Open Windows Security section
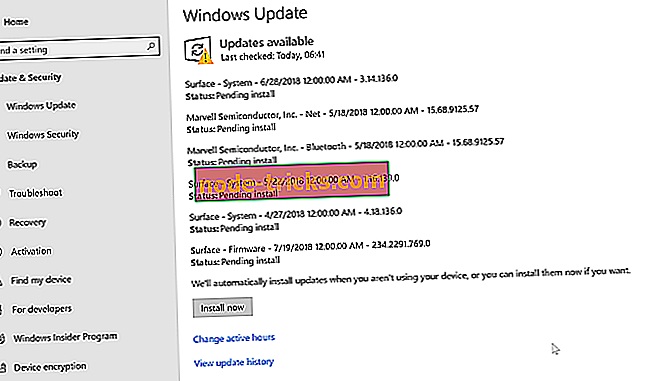 point(43,135)
